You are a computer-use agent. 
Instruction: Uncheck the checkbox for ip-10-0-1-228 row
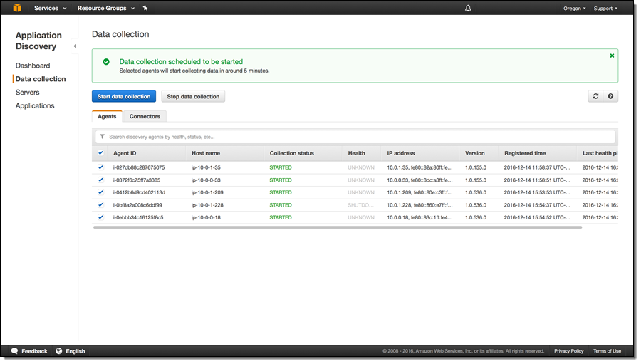[100, 205]
